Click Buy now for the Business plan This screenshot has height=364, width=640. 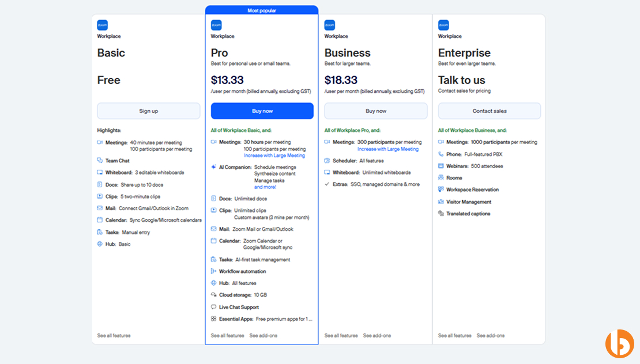pos(376,111)
